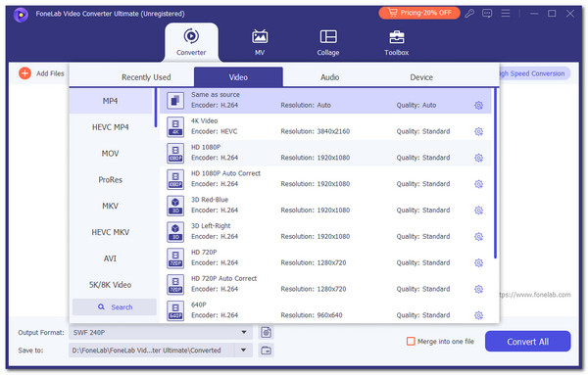This screenshot has height=375, width=588.
Task: Open settings gear for 640P preset
Action: coord(478,315)
